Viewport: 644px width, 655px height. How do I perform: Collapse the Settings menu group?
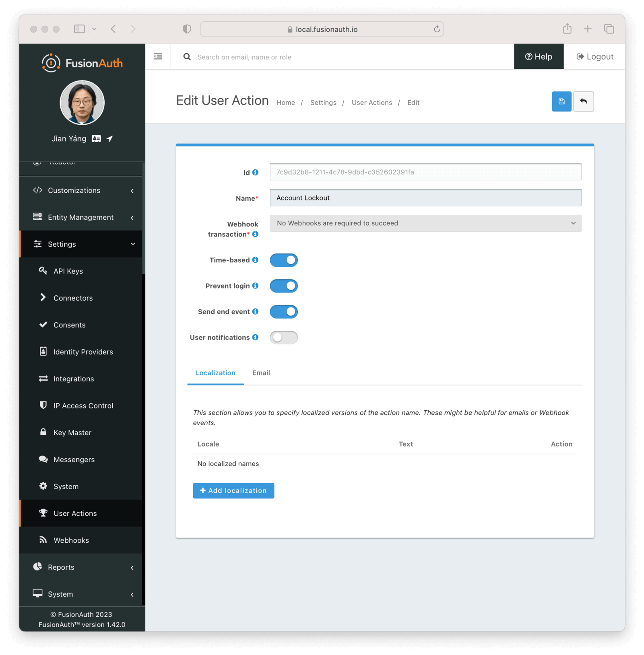tap(62, 244)
